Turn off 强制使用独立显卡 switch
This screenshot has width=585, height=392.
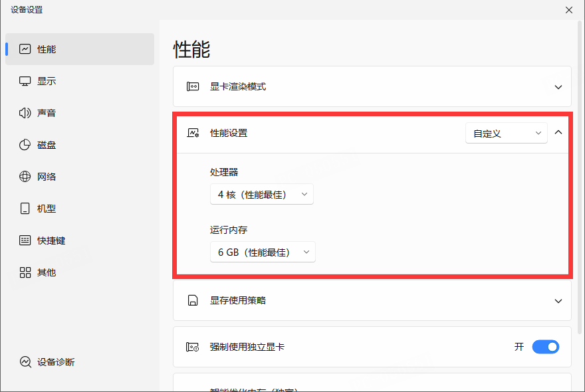pos(545,347)
